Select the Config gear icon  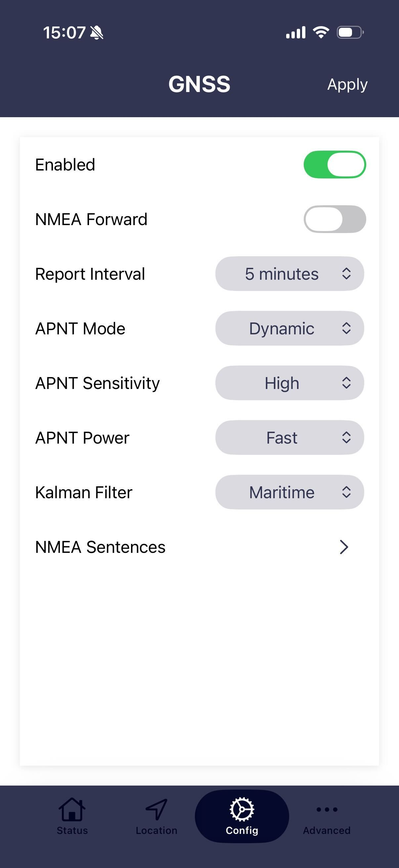[x=242, y=809]
